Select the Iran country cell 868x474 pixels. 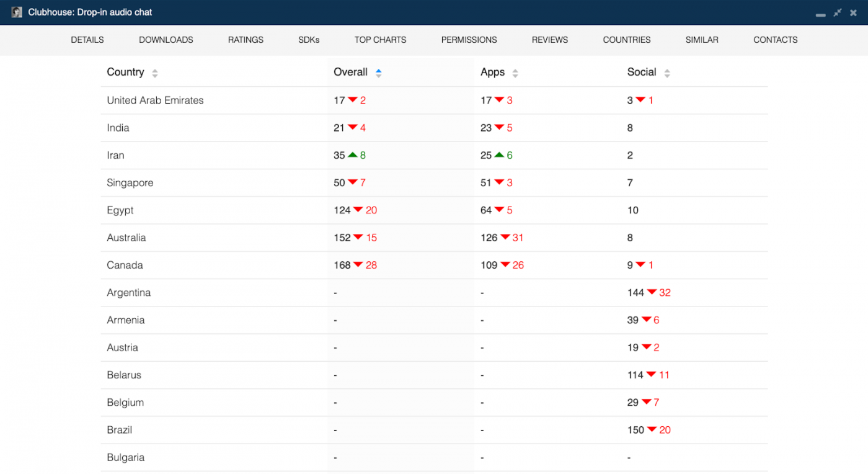(115, 155)
